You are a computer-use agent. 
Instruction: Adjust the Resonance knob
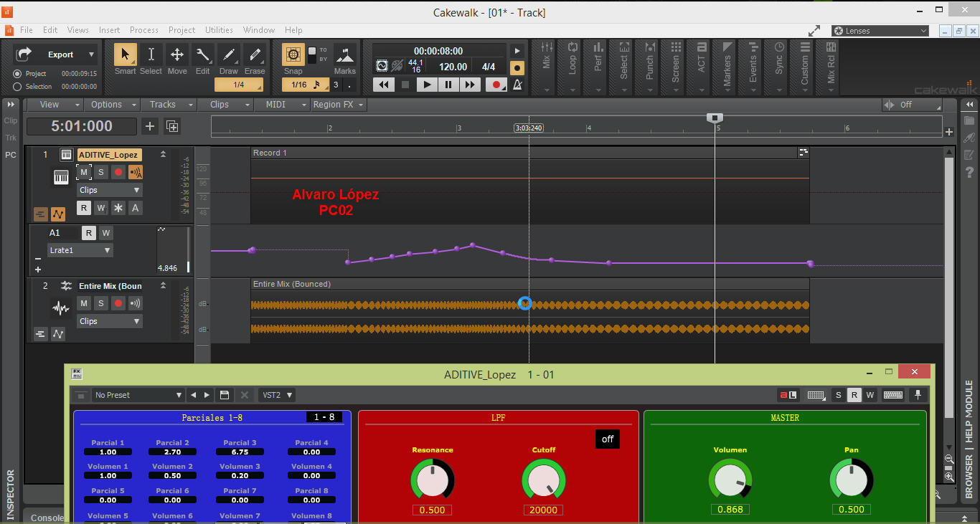[x=433, y=480]
